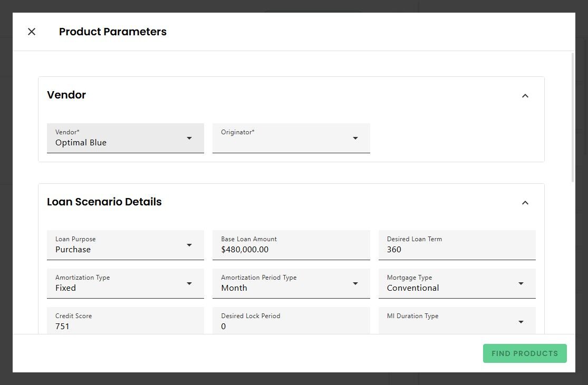Click the Originator dropdown arrow icon
The width and height of the screenshot is (588, 385).
355,138
